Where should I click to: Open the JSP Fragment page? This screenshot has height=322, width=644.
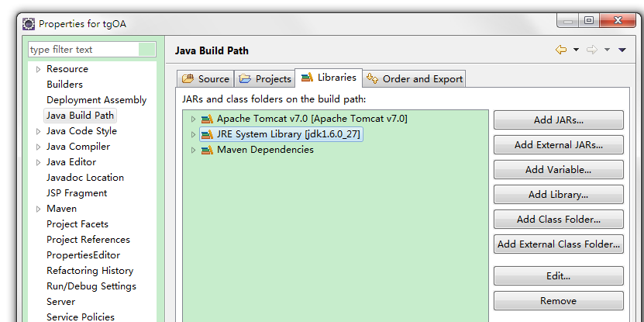(77, 193)
